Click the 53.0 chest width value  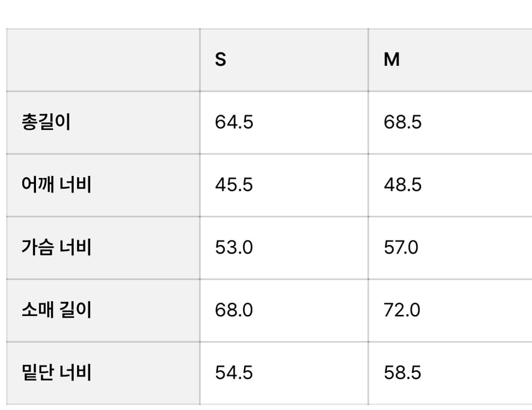(x=234, y=247)
